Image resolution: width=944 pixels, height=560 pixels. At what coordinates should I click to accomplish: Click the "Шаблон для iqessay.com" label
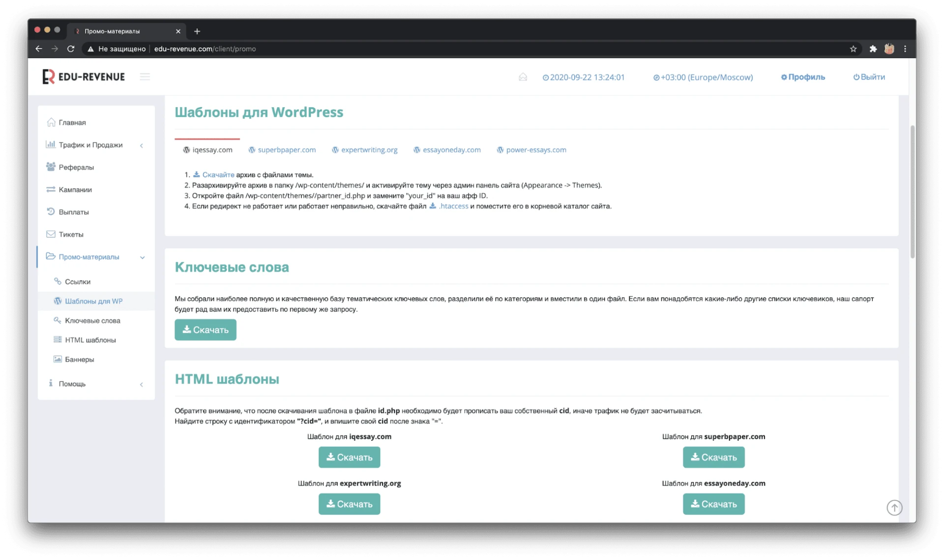349,437
